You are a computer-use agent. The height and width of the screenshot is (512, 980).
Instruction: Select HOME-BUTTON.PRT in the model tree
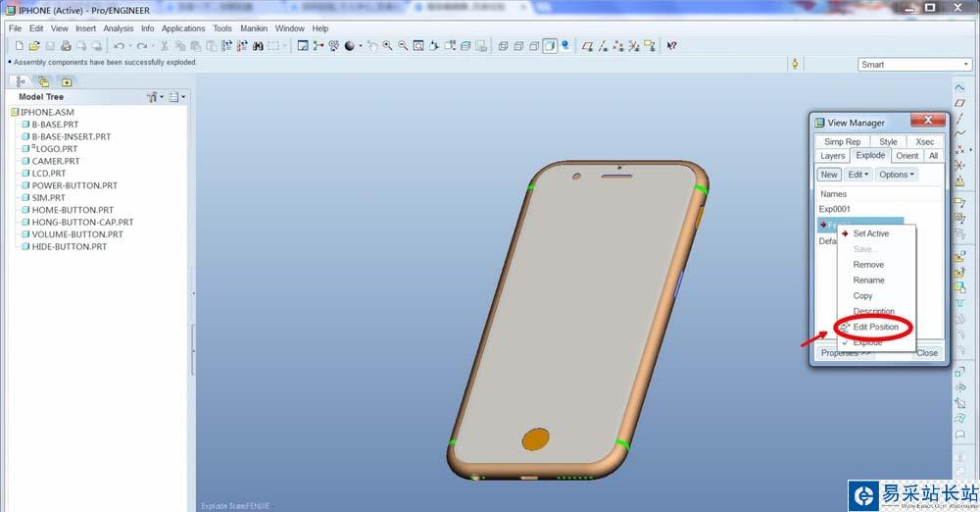coord(68,210)
